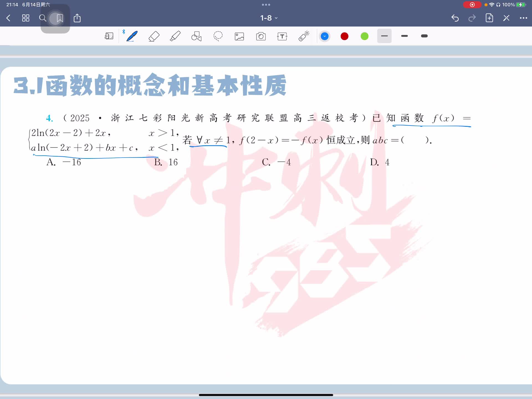Image resolution: width=532 pixels, height=399 pixels.
Task: Open the blue color options dropdown
Action: tap(324, 36)
